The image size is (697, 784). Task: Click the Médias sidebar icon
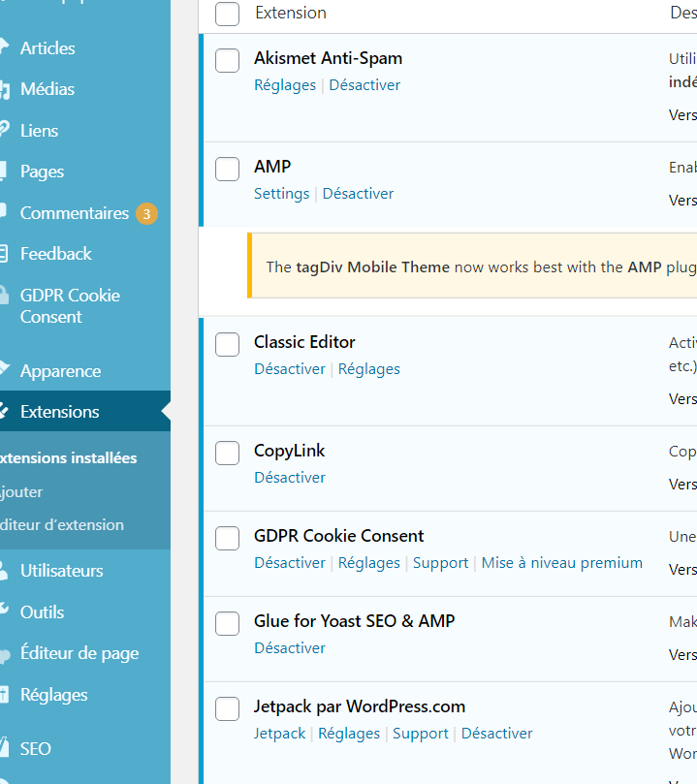(x=5, y=89)
